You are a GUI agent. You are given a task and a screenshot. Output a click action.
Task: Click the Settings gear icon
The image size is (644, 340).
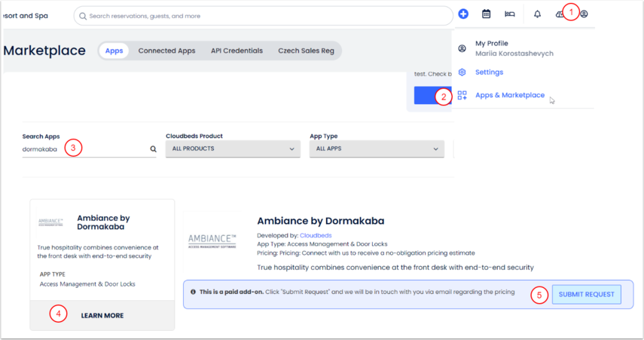pyautogui.click(x=462, y=72)
